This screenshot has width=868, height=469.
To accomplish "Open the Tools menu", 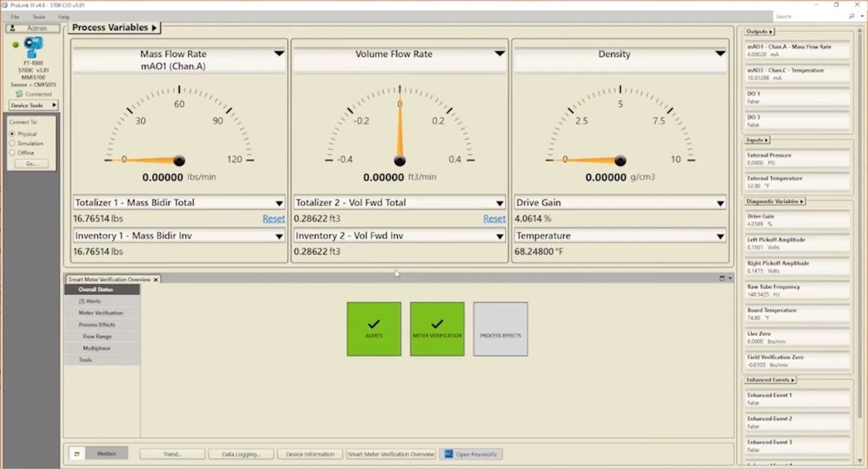I will [38, 16].
